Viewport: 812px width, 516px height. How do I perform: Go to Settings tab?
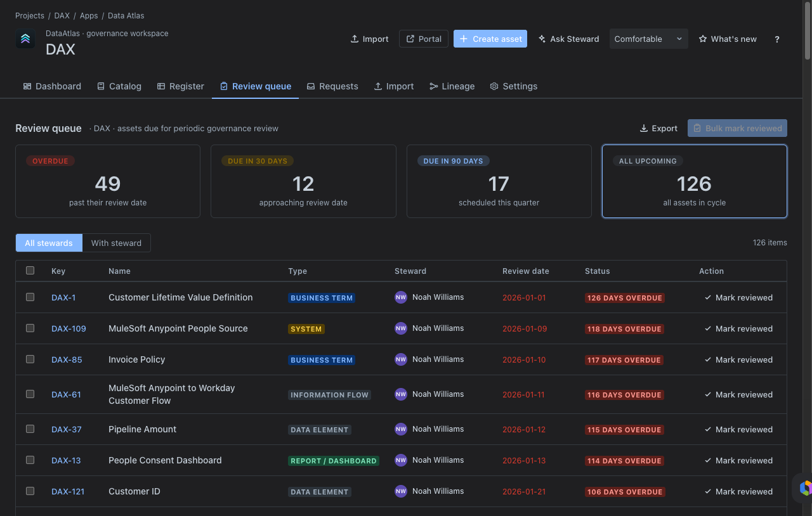click(x=514, y=86)
